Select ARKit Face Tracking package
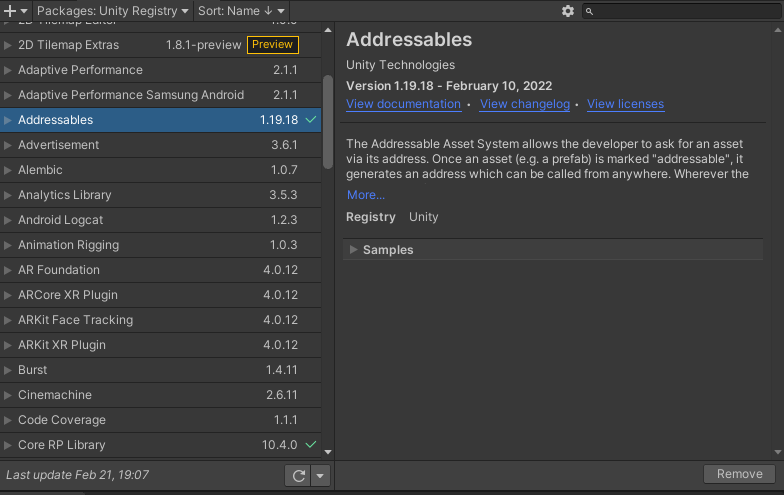 point(160,320)
